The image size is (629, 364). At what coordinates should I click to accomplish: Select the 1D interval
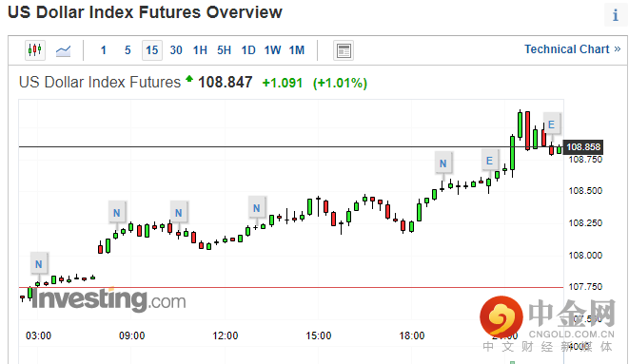pos(248,50)
